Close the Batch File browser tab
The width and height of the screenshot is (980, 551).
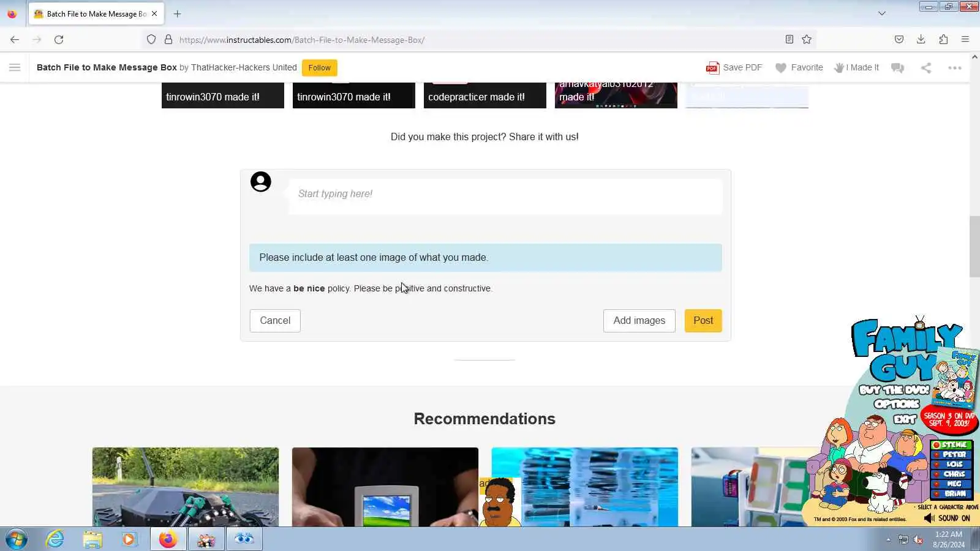pos(154,13)
